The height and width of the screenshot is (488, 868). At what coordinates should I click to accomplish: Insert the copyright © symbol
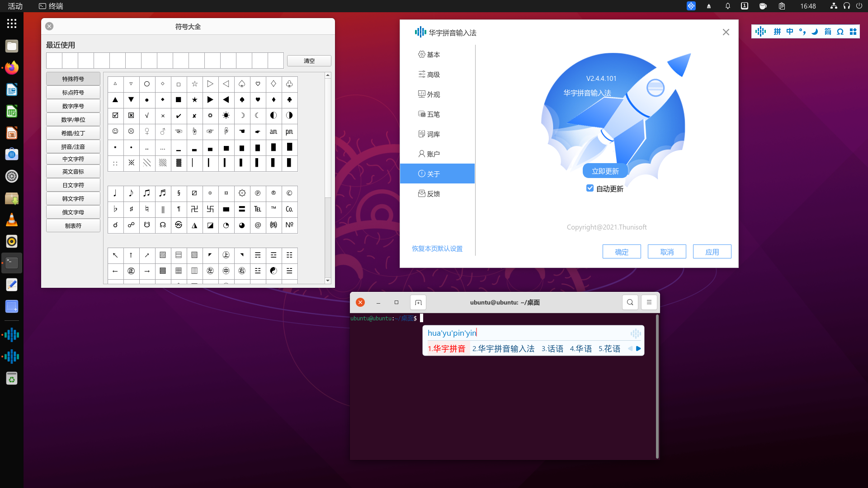tap(289, 193)
